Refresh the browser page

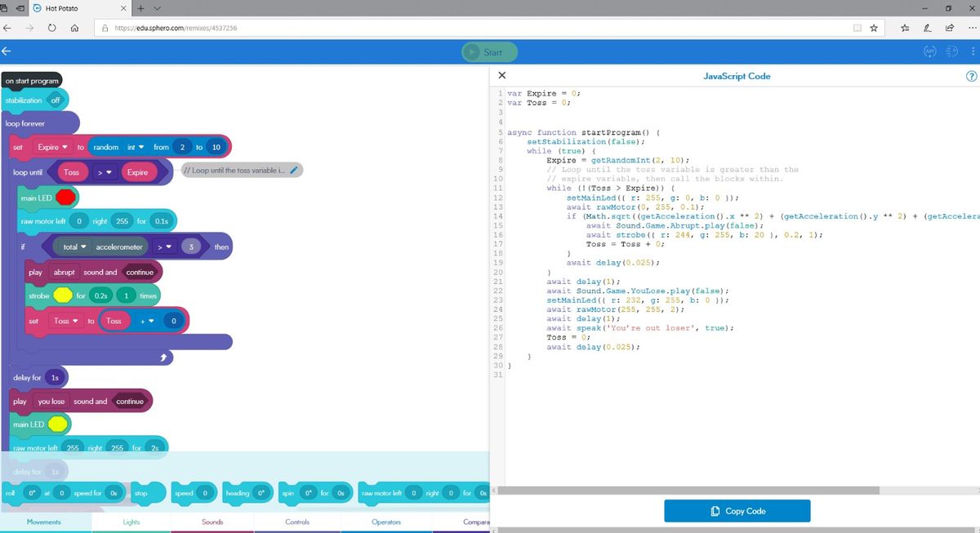click(x=51, y=28)
